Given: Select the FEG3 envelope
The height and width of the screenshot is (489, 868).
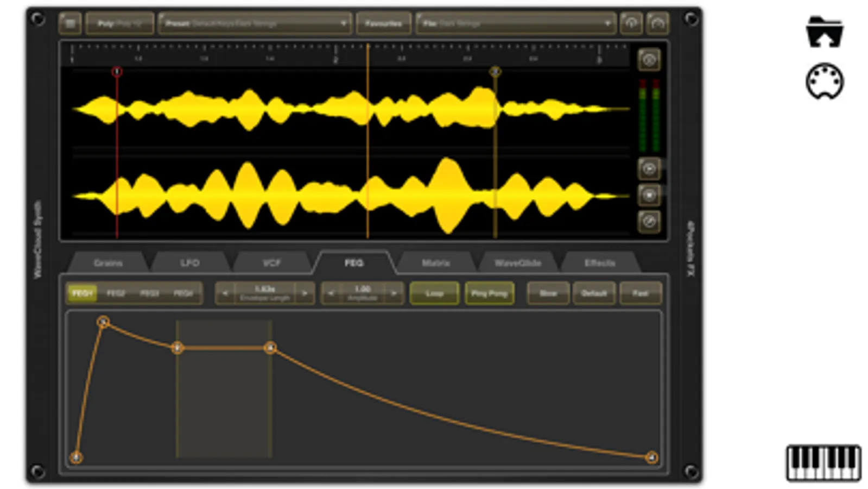Looking at the screenshot, I should [149, 293].
